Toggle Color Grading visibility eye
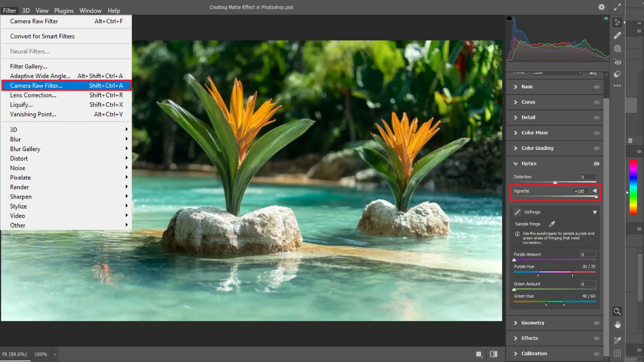Screen dimensions: 644x362 (596, 148)
